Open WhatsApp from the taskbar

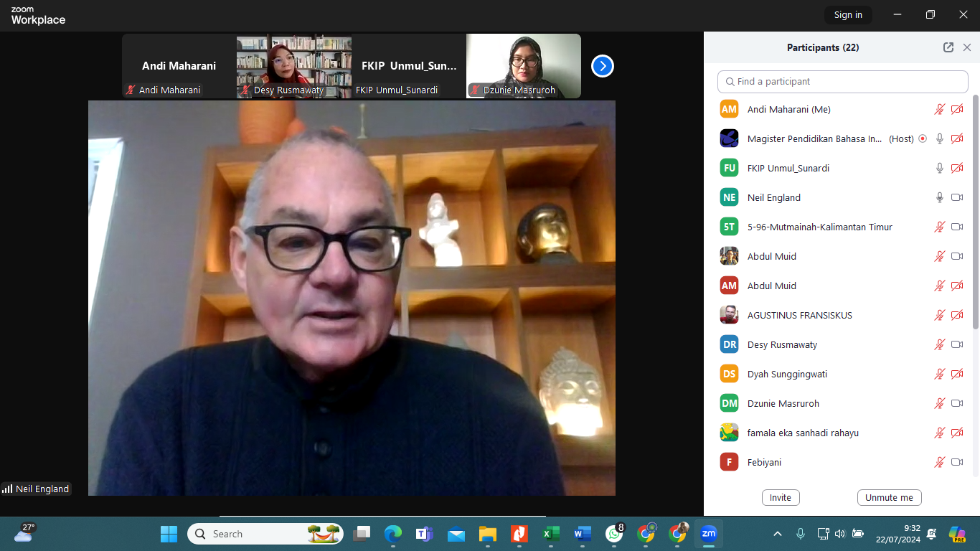click(614, 534)
